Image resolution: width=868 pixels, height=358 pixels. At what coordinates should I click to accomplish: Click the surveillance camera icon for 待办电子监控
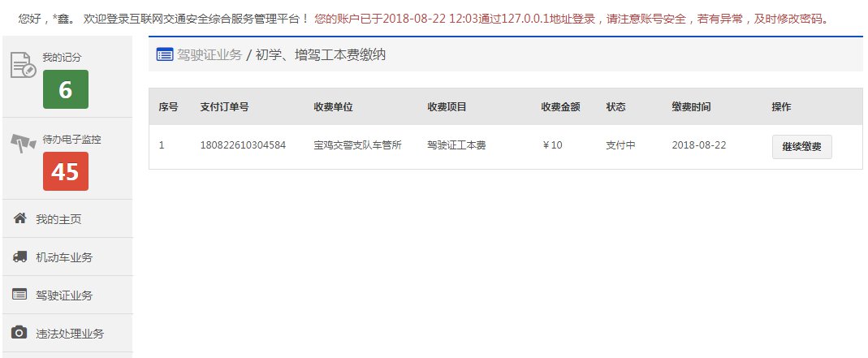click(x=24, y=144)
